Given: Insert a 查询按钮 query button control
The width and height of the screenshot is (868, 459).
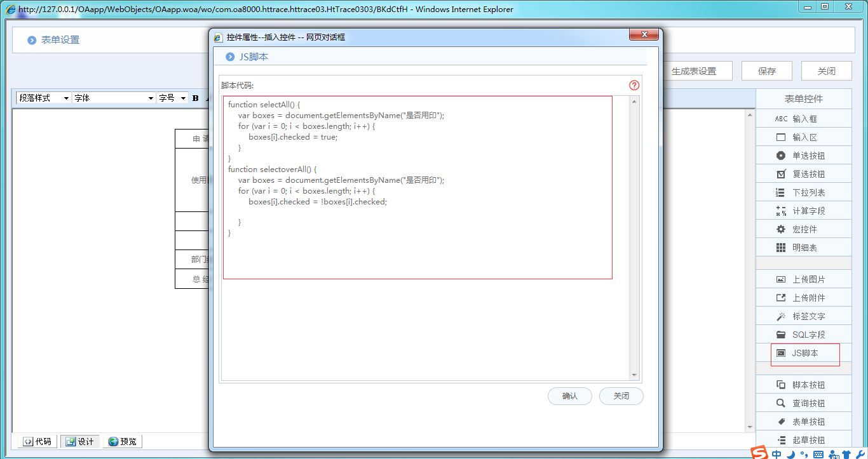Looking at the screenshot, I should click(803, 403).
